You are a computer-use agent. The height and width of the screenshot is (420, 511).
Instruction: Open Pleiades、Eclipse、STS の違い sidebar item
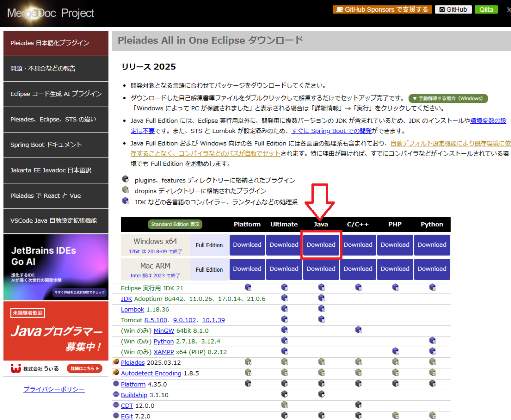(x=56, y=120)
